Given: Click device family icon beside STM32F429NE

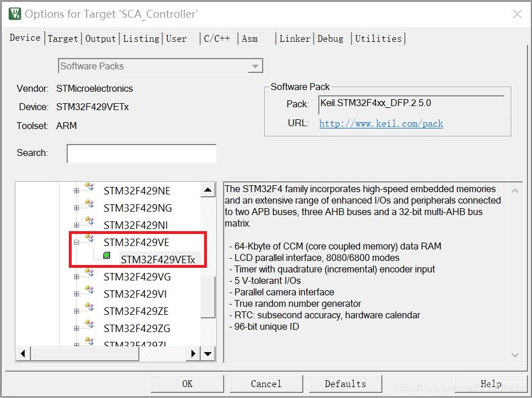Looking at the screenshot, I should pyautogui.click(x=89, y=186).
